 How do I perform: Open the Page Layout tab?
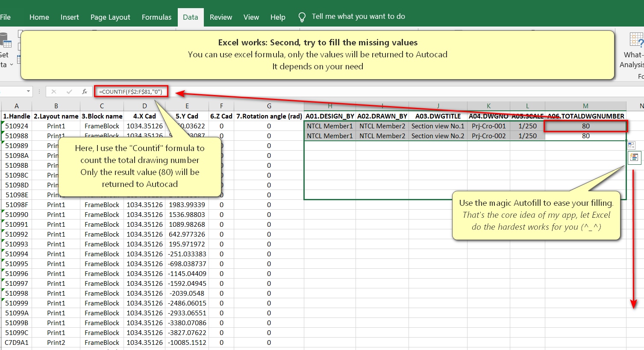pyautogui.click(x=110, y=17)
